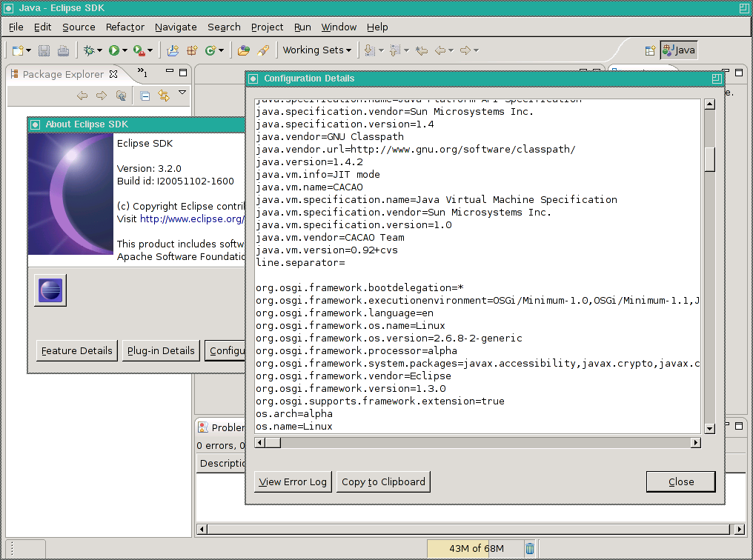Open the Refactor menu
This screenshot has width=753, height=560.
(125, 27)
